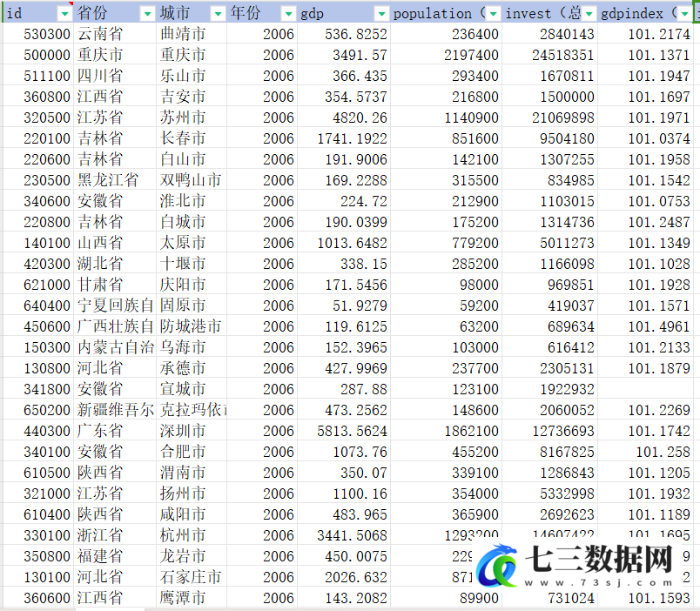Select the 双鸭山市 city cell
700x611 pixels.
coord(192,180)
